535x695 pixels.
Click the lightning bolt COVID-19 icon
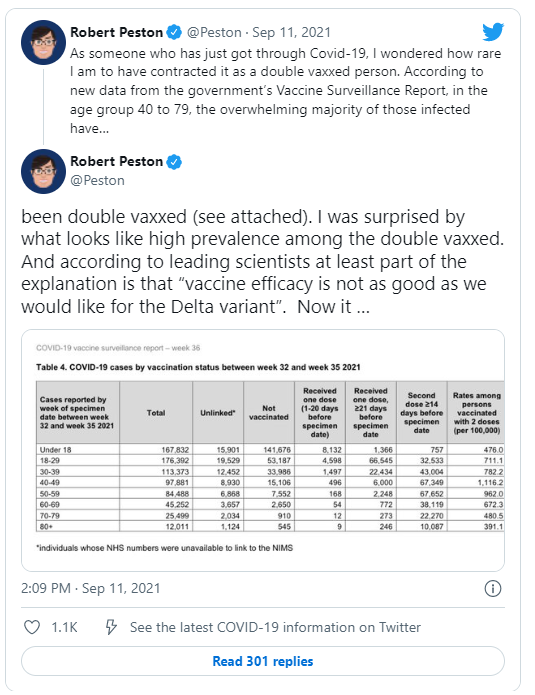(110, 627)
